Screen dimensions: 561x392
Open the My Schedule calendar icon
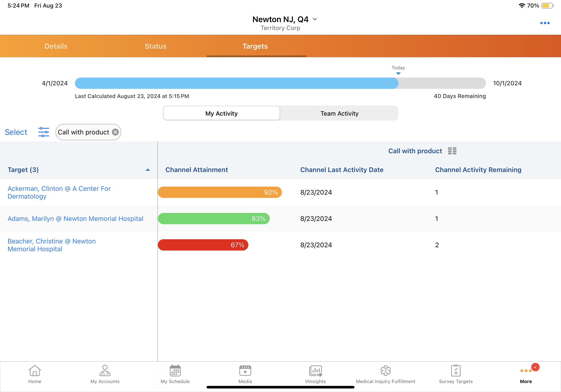click(175, 371)
